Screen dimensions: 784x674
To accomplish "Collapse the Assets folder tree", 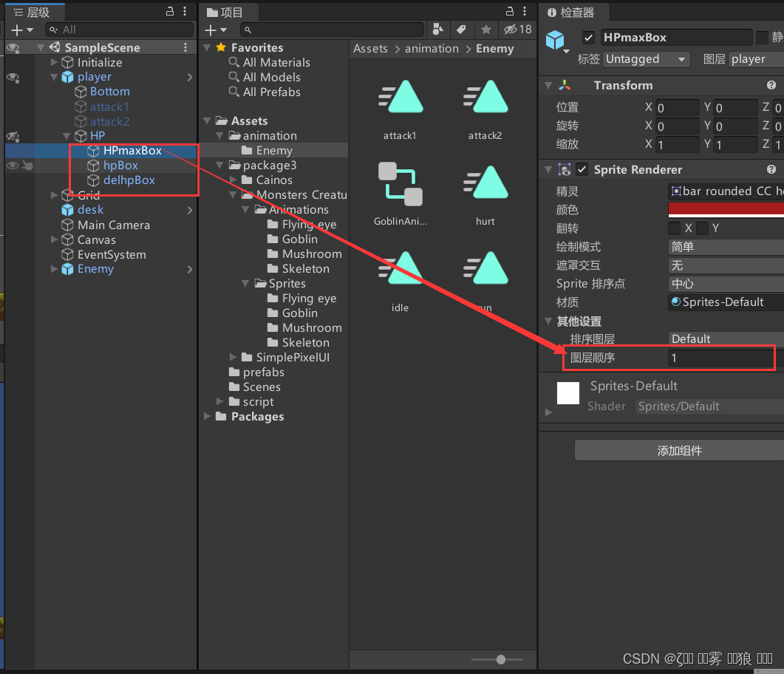I will coord(207,121).
